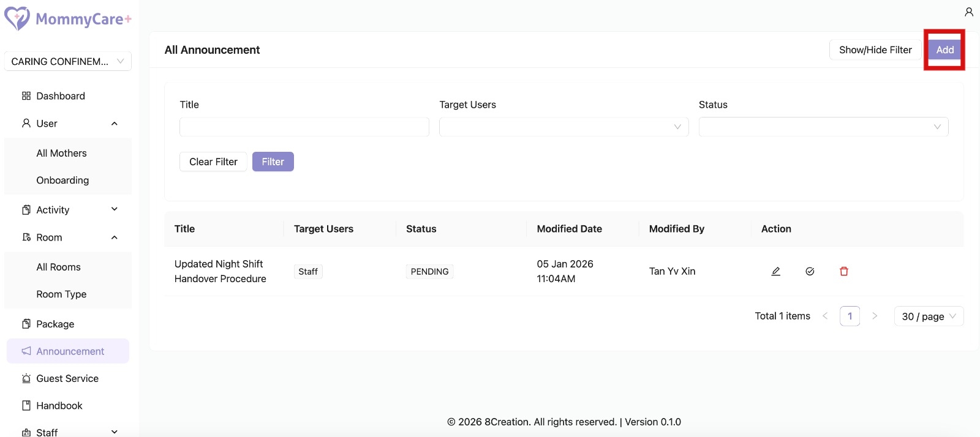Screen dimensions: 980x437
Task: Open the CARING CONFINEM... center selector
Action: coord(67,61)
